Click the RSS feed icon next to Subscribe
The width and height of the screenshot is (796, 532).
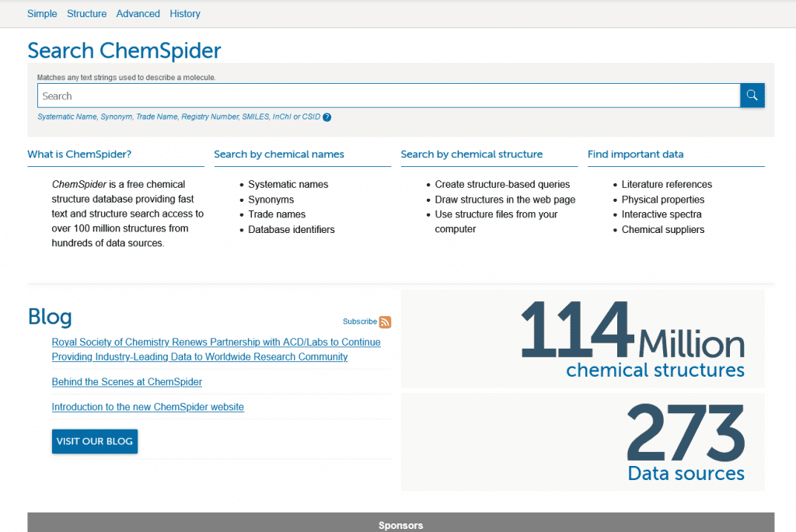(385, 322)
